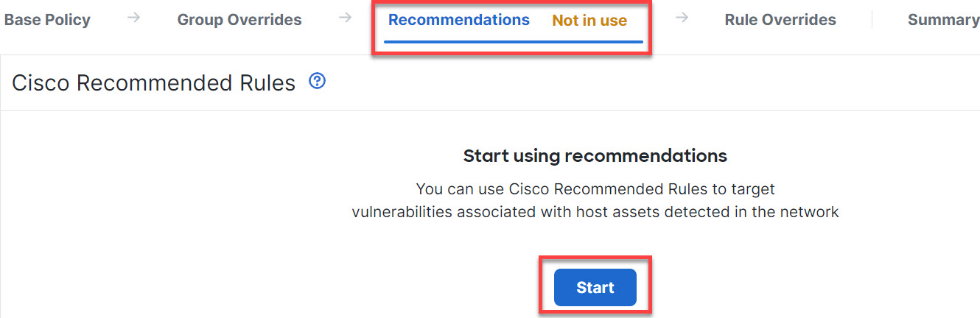This screenshot has width=980, height=318.
Task: Click arrow between Group Overrides and Recommendations
Action: point(345,18)
